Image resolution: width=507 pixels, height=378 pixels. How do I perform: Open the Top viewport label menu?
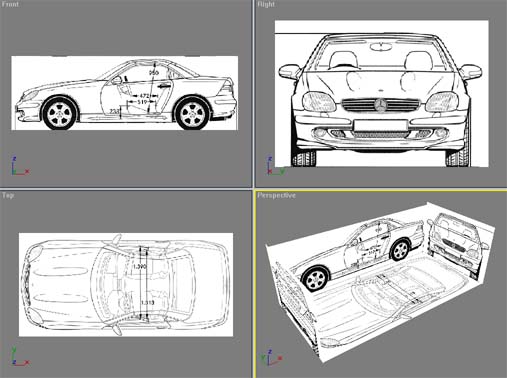point(8,195)
